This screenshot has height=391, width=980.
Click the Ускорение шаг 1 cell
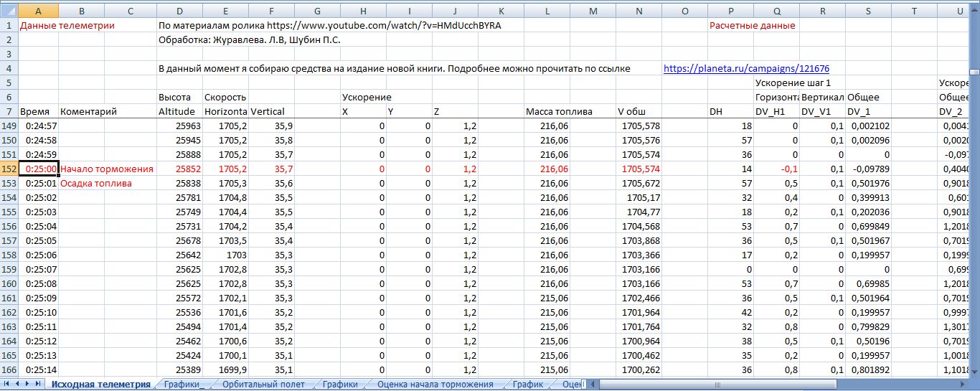(795, 83)
